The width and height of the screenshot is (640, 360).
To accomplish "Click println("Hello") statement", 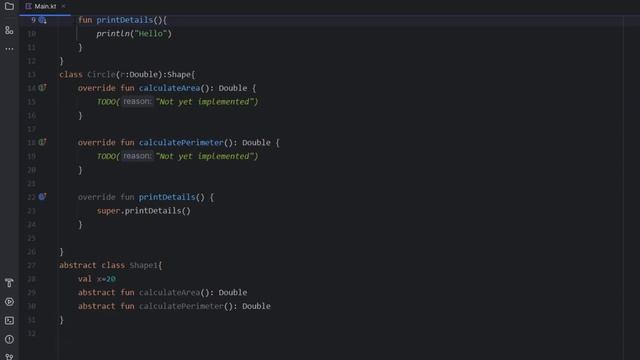I will (x=134, y=34).
